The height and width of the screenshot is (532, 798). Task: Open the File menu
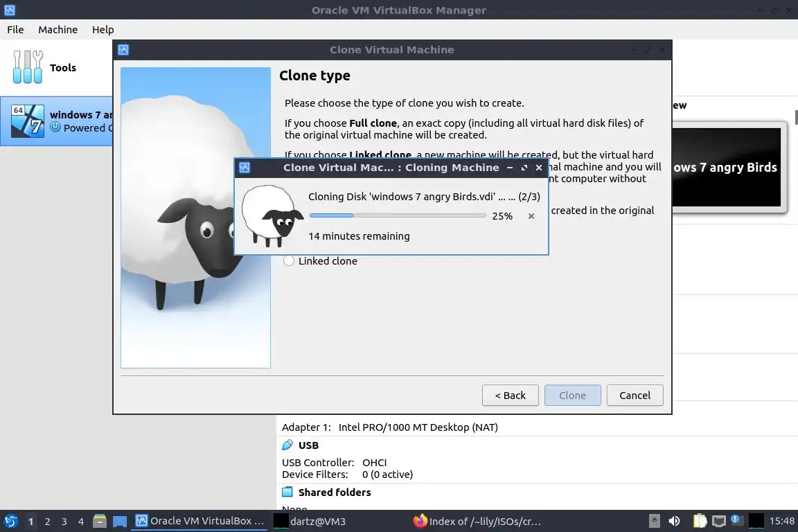[15, 30]
